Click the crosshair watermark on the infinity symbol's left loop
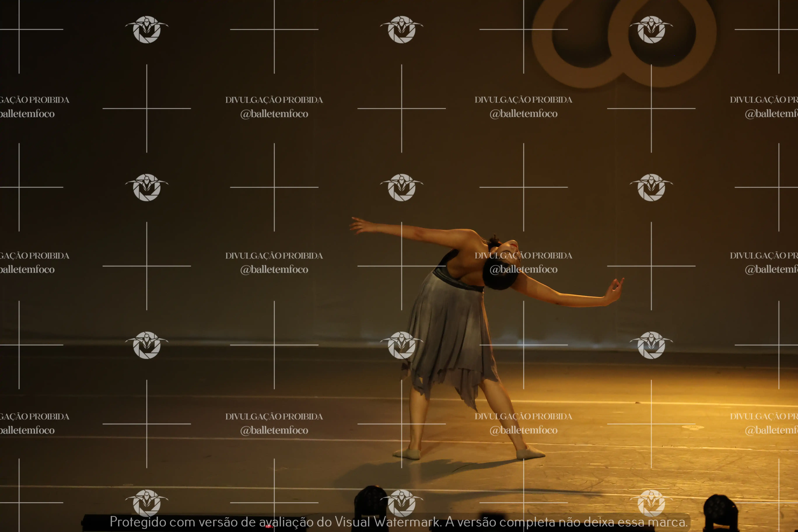The height and width of the screenshot is (532, 798). click(x=524, y=29)
